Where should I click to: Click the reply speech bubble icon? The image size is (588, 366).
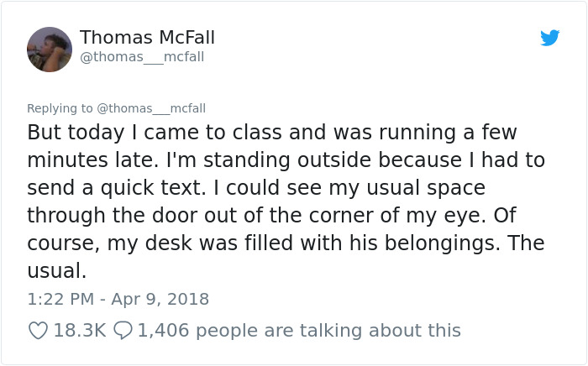point(123,331)
